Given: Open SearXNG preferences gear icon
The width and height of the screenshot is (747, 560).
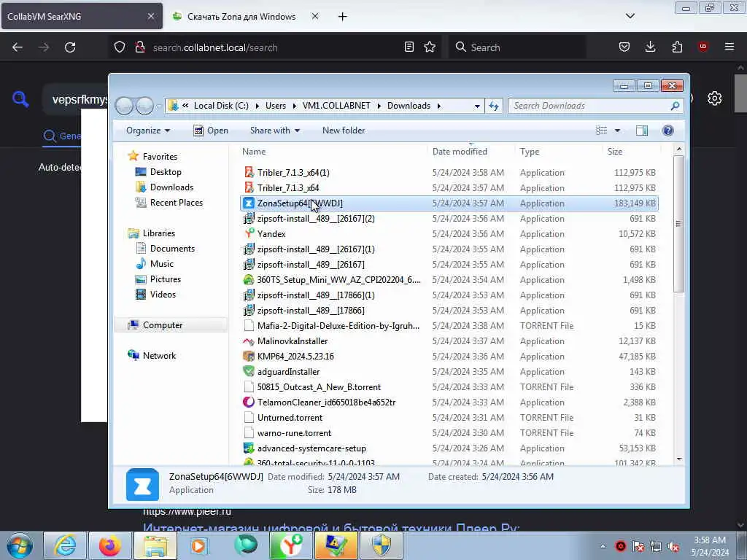Looking at the screenshot, I should [x=714, y=98].
